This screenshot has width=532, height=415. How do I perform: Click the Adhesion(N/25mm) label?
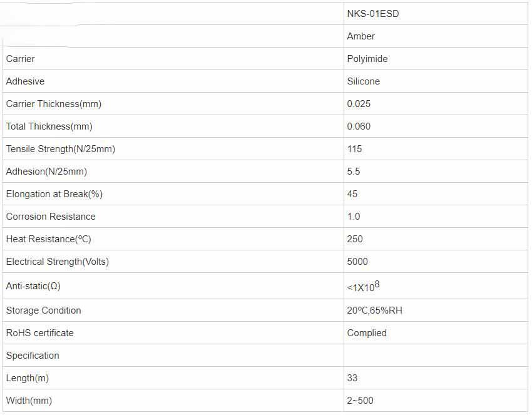click(46, 172)
